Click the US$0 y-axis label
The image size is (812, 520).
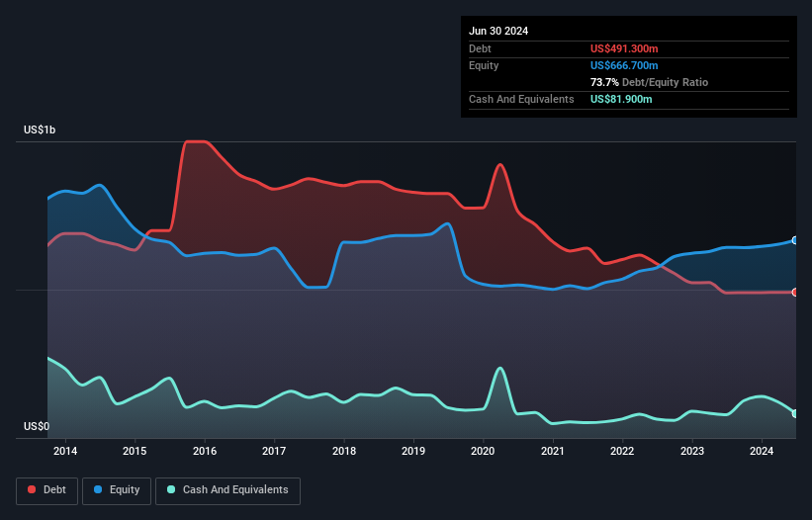[x=37, y=426]
